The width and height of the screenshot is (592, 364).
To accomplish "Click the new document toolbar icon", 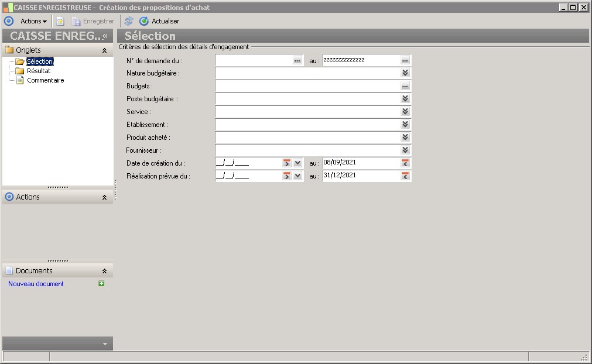I will 60,22.
